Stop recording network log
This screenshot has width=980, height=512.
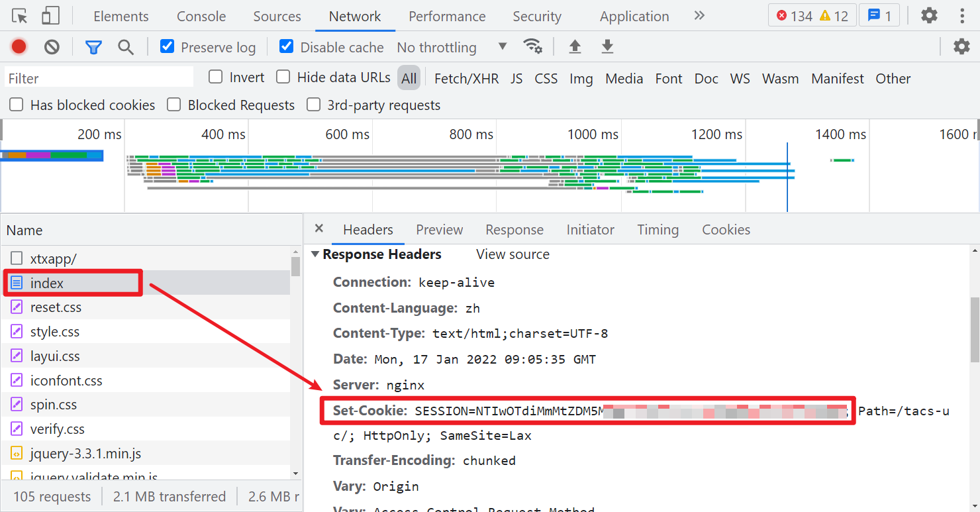(x=19, y=47)
